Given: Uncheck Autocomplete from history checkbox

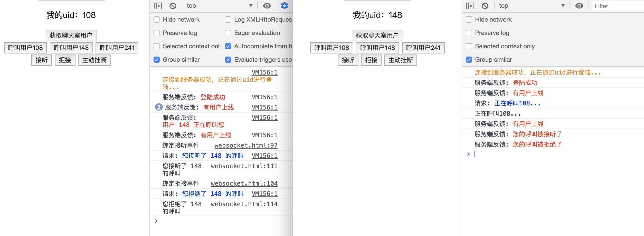Looking at the screenshot, I should point(228,46).
